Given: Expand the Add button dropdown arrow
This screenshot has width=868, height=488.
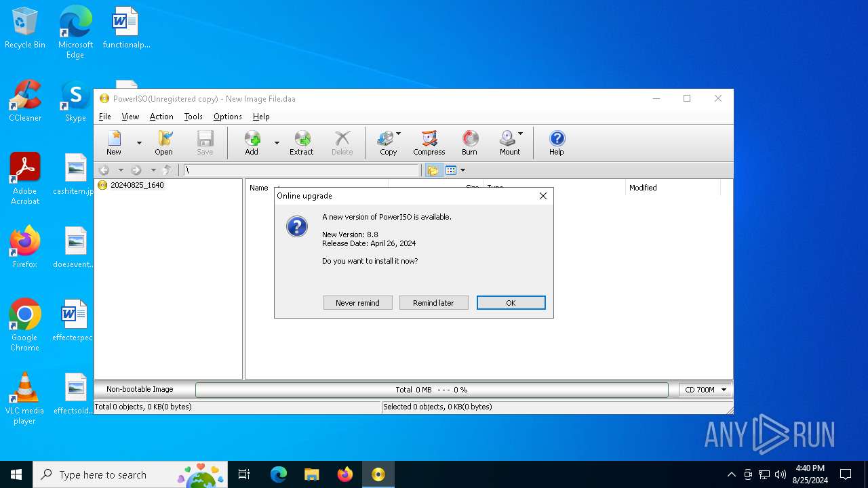Looking at the screenshot, I should pos(277,143).
